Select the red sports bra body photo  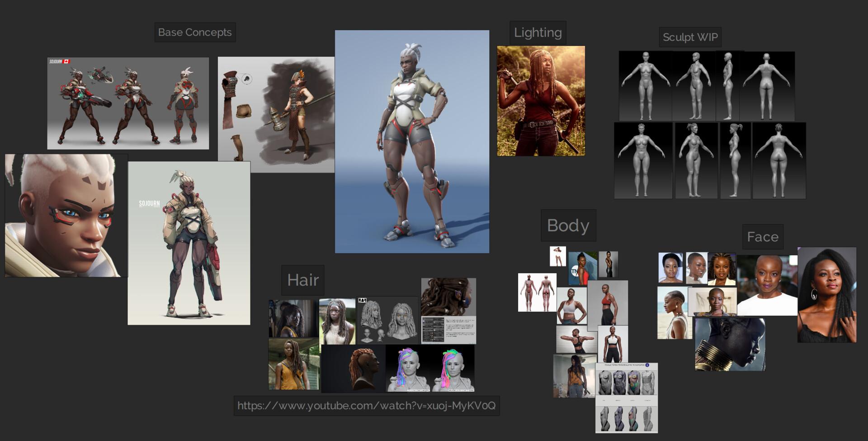coord(608,303)
